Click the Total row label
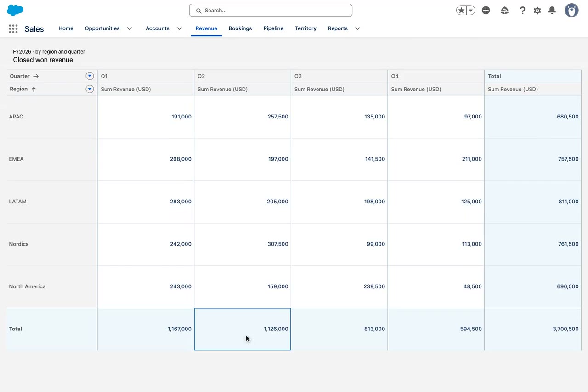This screenshot has height=392, width=588. (16, 329)
